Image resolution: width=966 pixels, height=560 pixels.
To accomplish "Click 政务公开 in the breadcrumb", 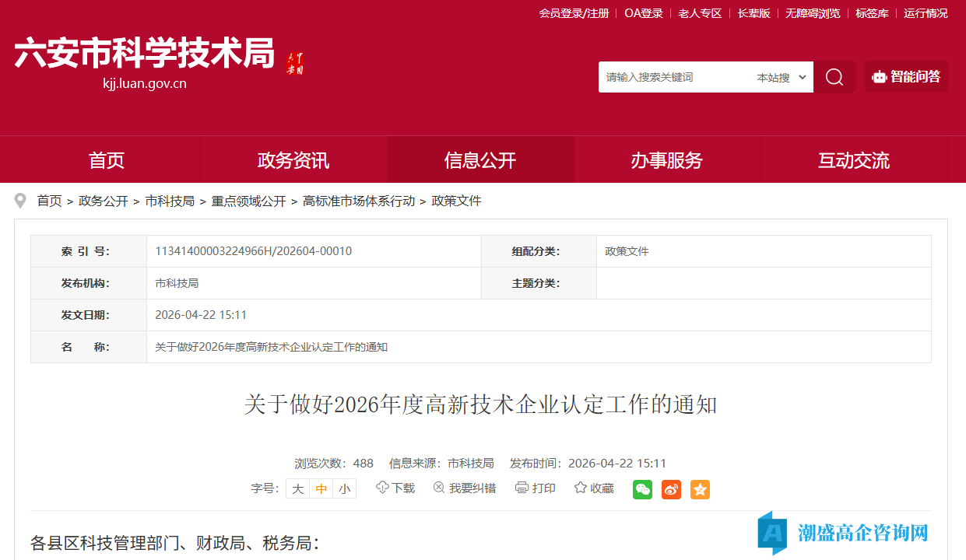I will coord(104,201).
